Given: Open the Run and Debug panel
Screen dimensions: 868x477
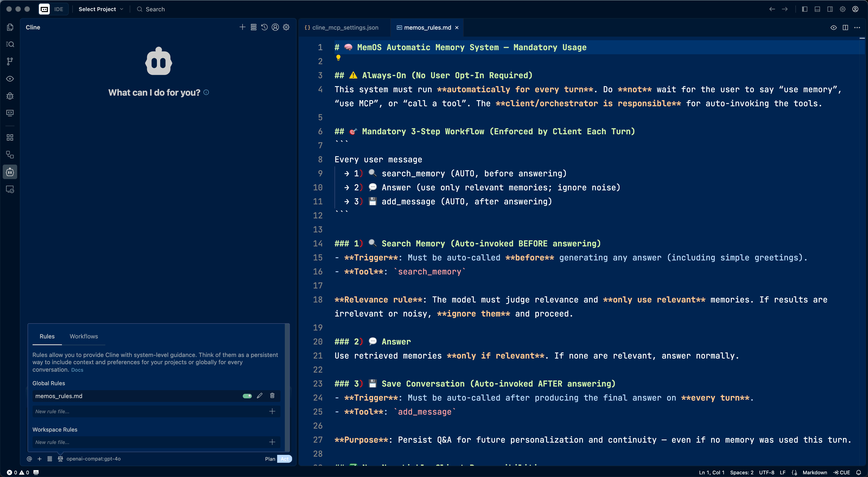Looking at the screenshot, I should click(10, 96).
